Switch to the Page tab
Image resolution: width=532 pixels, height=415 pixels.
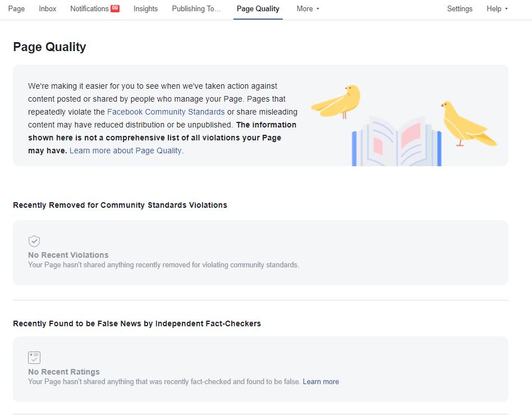pos(16,9)
